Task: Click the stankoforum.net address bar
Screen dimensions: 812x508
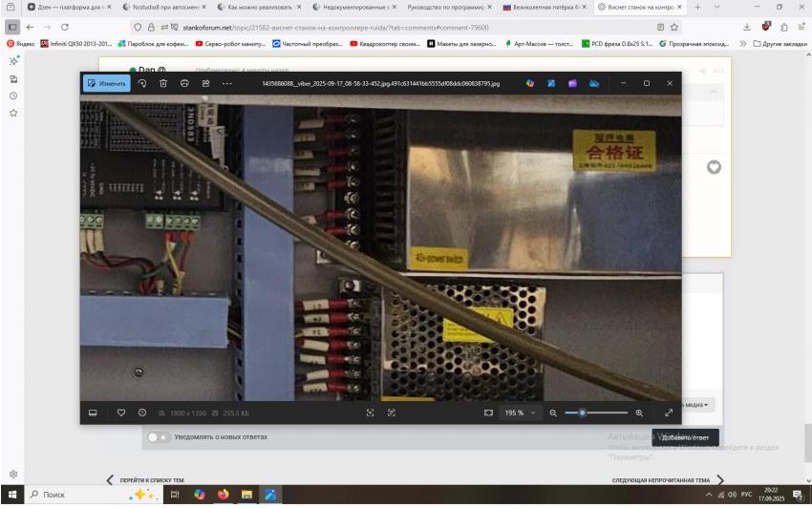Action: pos(334,27)
